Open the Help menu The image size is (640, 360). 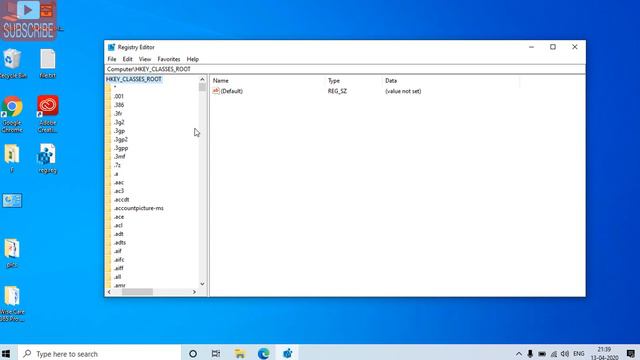(x=193, y=59)
